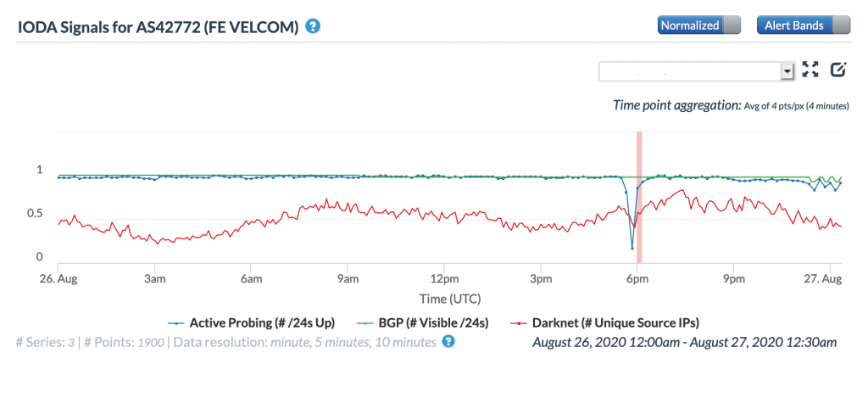Screen dimensions: 868x398
Task: Expand the chart to fullscreen view
Action: pyautogui.click(x=810, y=70)
